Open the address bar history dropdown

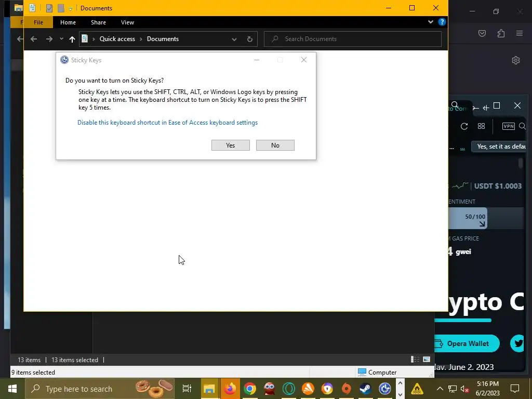click(234, 39)
